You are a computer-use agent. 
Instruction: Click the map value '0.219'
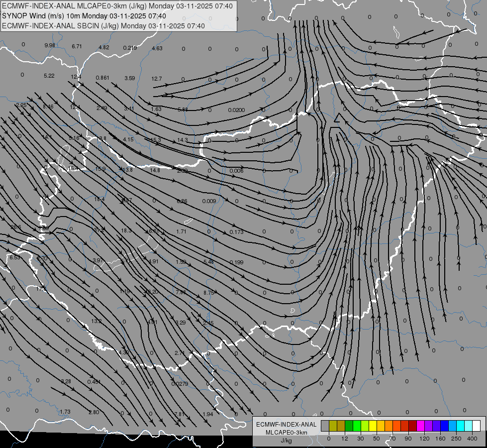130,48
